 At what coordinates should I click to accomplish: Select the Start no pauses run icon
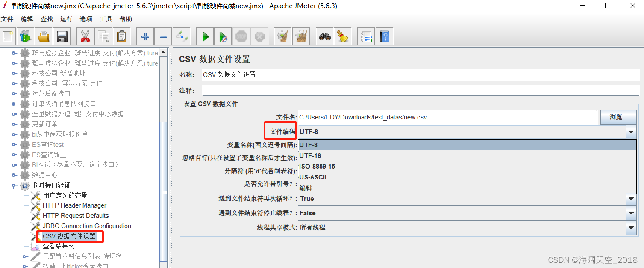(x=223, y=36)
